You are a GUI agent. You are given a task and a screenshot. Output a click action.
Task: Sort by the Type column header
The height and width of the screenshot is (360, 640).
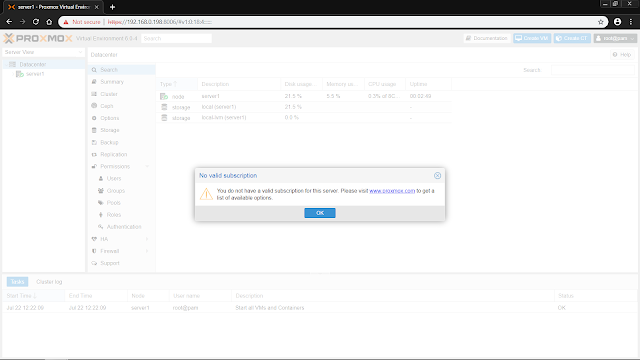tap(177, 84)
